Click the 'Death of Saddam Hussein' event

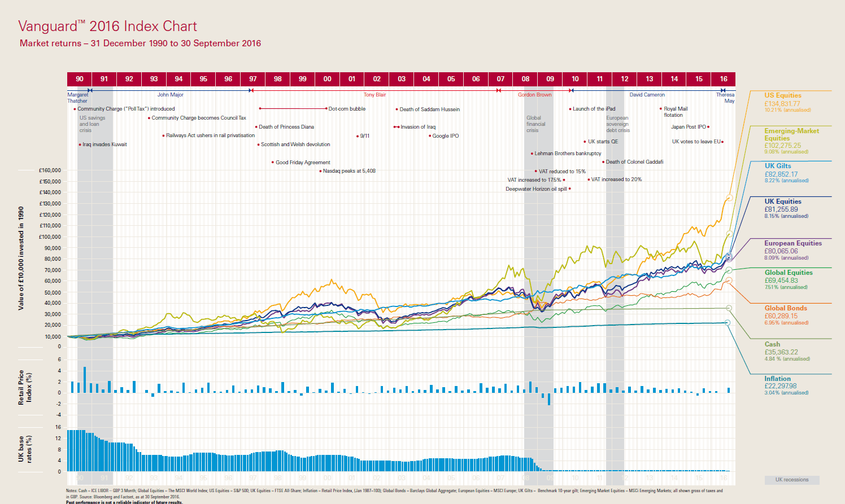coord(430,109)
